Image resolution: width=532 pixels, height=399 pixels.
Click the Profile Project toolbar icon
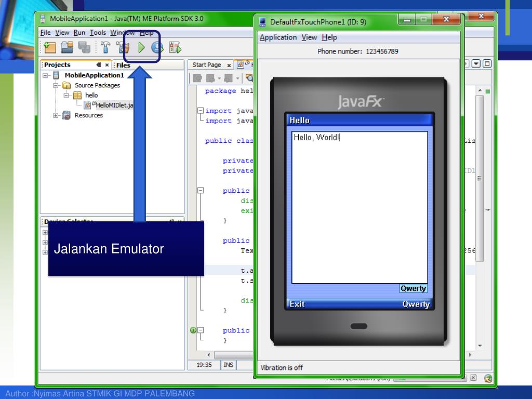(x=175, y=47)
